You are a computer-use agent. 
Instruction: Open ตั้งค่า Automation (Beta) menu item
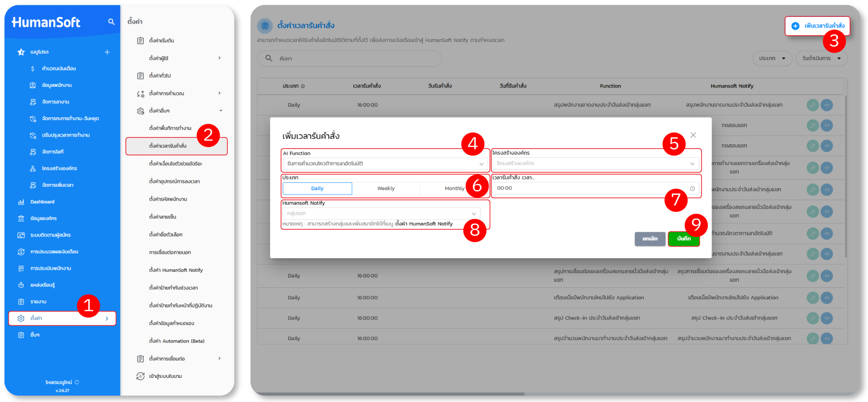(177, 341)
